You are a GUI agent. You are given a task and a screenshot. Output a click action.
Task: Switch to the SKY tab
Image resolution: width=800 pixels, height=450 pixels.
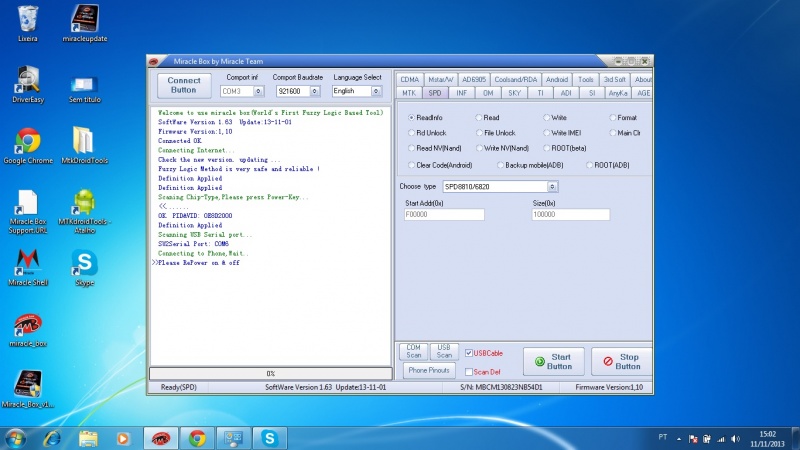pos(514,93)
